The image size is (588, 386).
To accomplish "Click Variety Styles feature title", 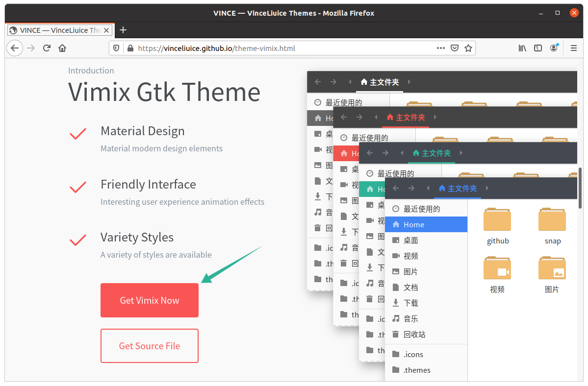I will 137,238.
